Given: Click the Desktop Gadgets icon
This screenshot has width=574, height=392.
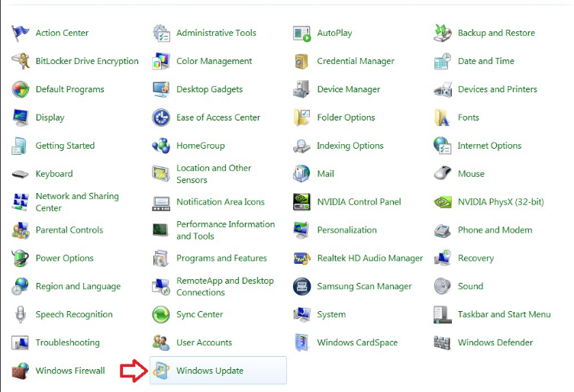Looking at the screenshot, I should tap(161, 89).
